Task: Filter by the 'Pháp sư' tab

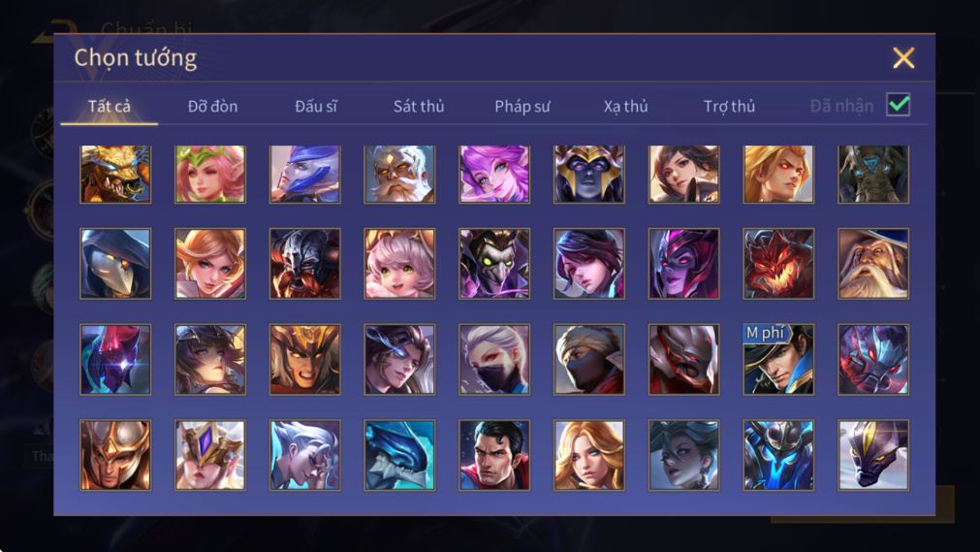Action: click(522, 107)
